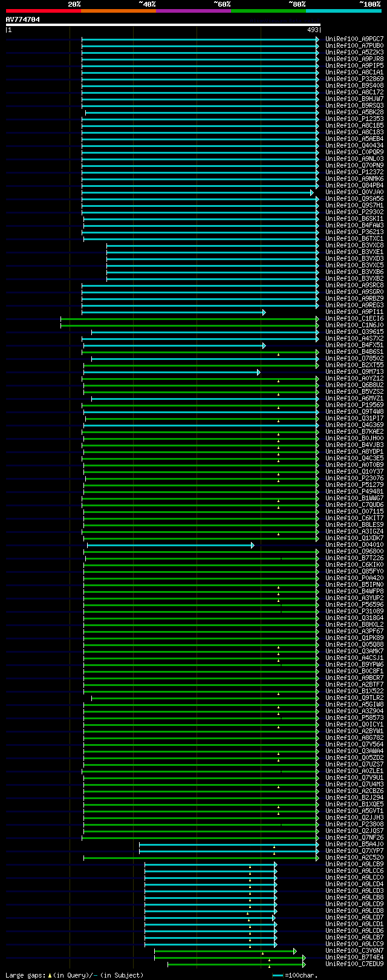Image resolution: width=387 pixels, height=980 pixels.
Task: Click label UniRef100_C1ECI6
Action: (x=354, y=319)
